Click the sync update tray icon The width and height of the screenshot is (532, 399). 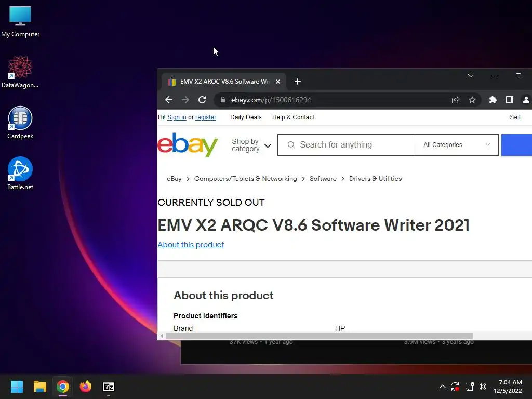[455, 387]
